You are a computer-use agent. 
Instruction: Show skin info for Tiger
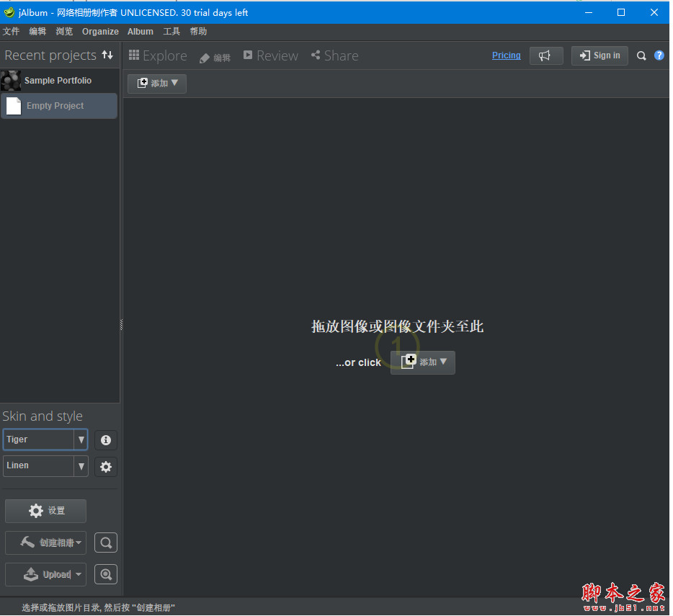(x=106, y=440)
